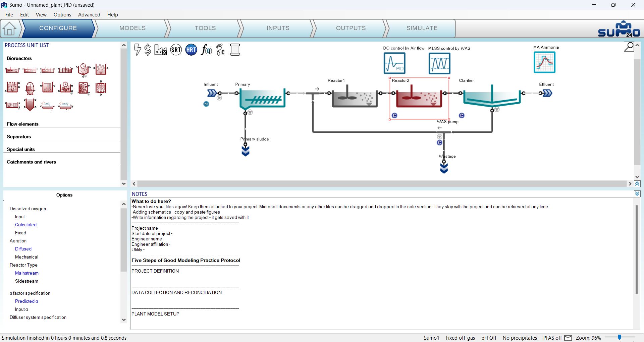This screenshot has width=644, height=342.
Task: Collapse the Bioreactors category
Action: tap(19, 58)
